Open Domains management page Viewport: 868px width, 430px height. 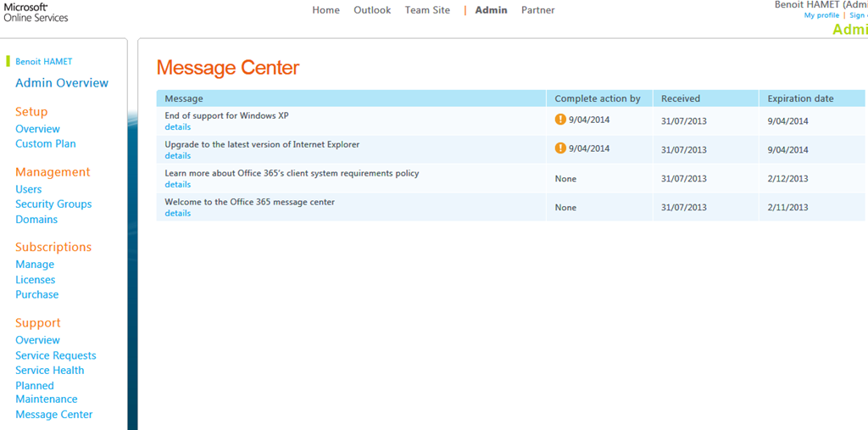pyautogui.click(x=36, y=220)
